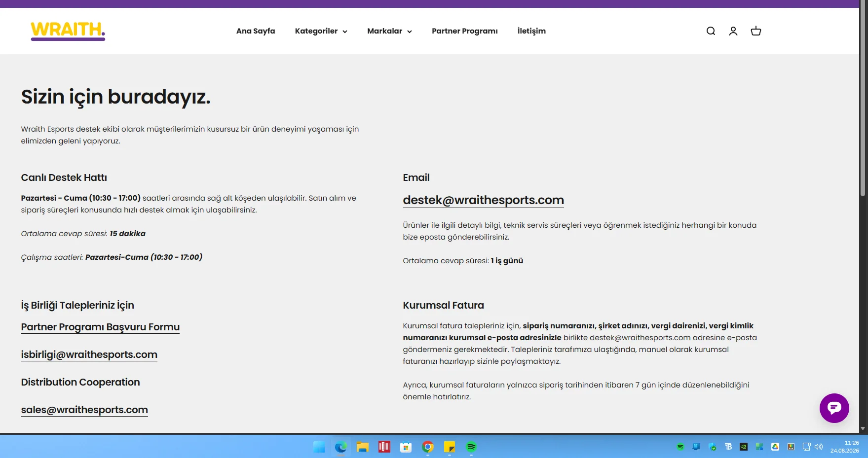Screen dimensions: 868x458
Task: Click the "Distribution Cooperation" heading
Action: (80, 382)
